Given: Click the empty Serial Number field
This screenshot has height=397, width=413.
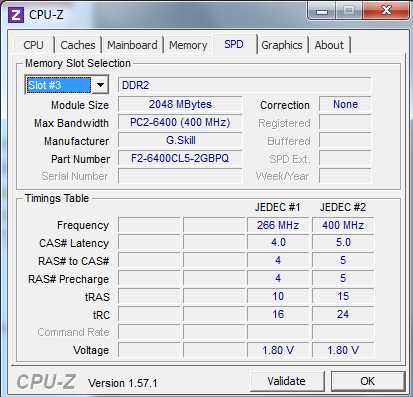Looking at the screenshot, I should click(180, 176).
